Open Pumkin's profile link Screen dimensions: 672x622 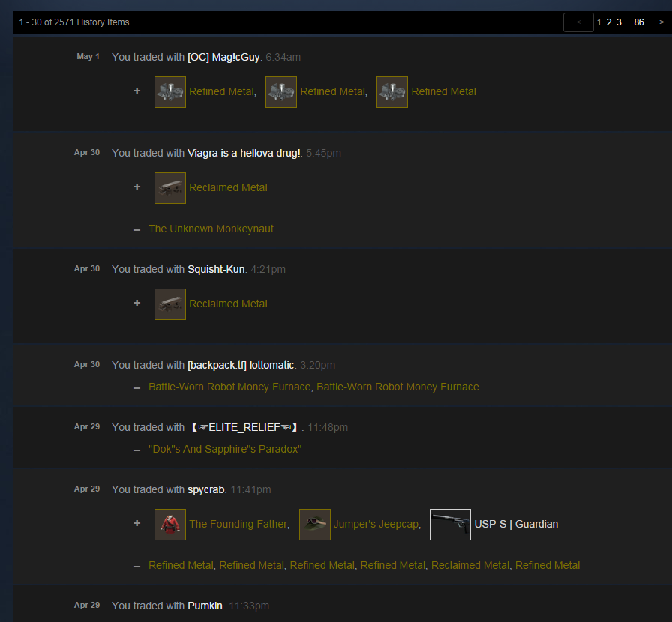pyautogui.click(x=205, y=606)
